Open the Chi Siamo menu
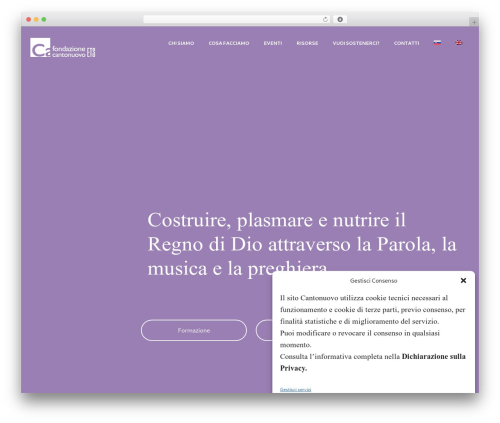The width and height of the screenshot is (500, 423). (x=181, y=43)
